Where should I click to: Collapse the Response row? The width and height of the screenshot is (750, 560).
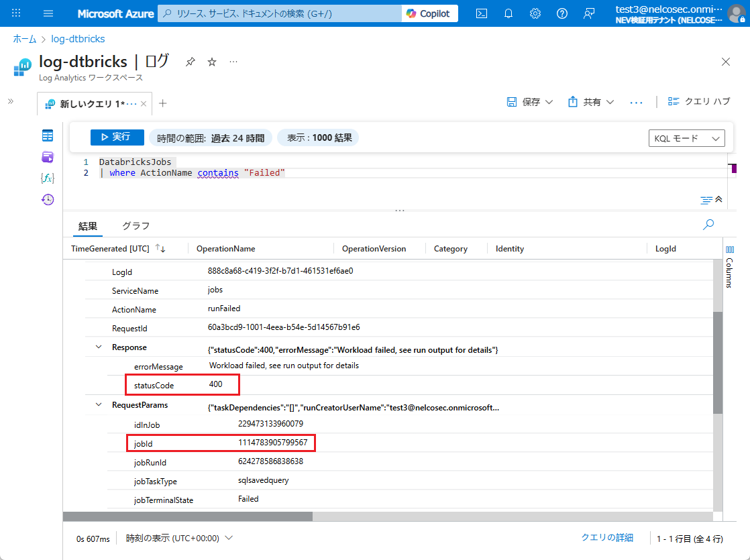point(99,347)
